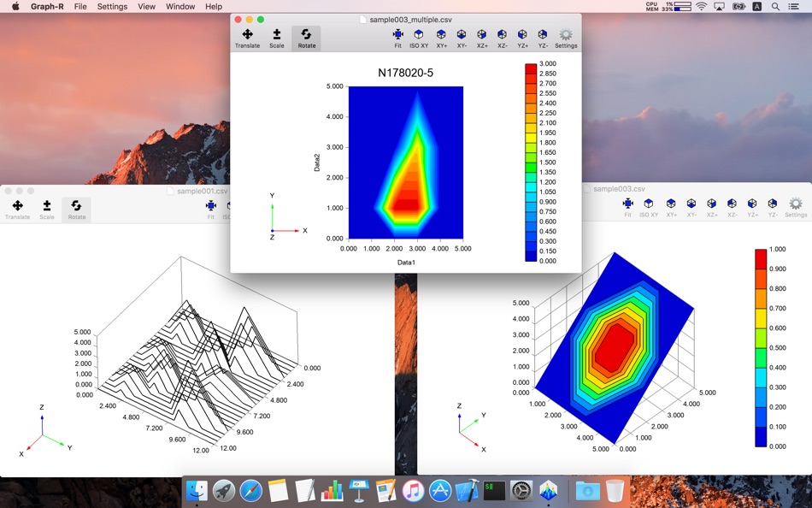Image resolution: width=812 pixels, height=508 pixels.
Task: Open Xcode from the Dock
Action: click(x=467, y=490)
